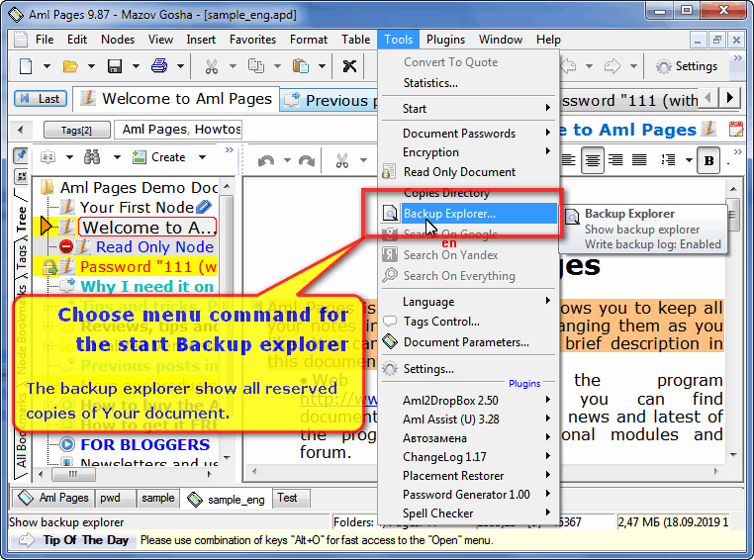Viewport: 754px width, 560px height.
Task: Select Aml Pages Demo Doc root node
Action: pos(138,187)
